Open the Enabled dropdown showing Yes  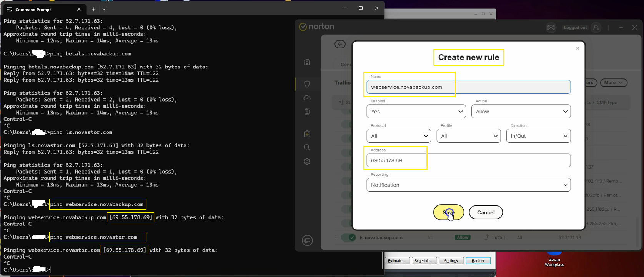(416, 112)
